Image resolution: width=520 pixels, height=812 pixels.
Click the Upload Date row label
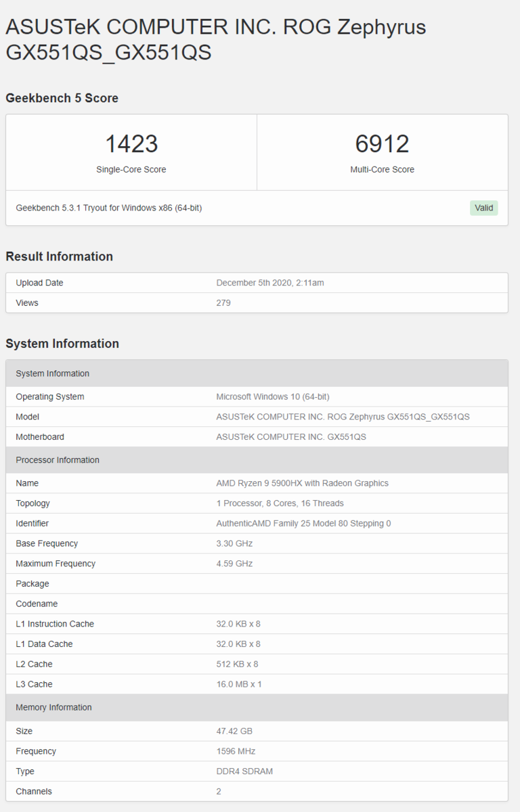(x=39, y=283)
